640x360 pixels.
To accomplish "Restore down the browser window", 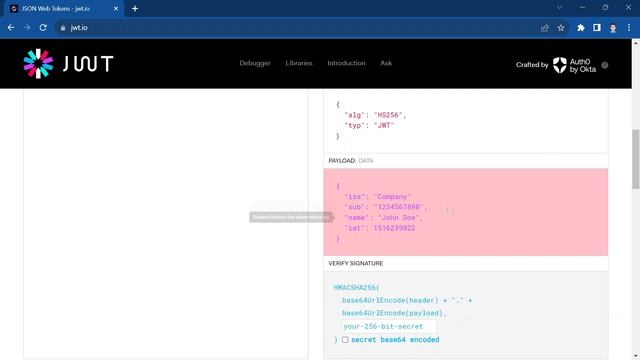I will [x=605, y=8].
